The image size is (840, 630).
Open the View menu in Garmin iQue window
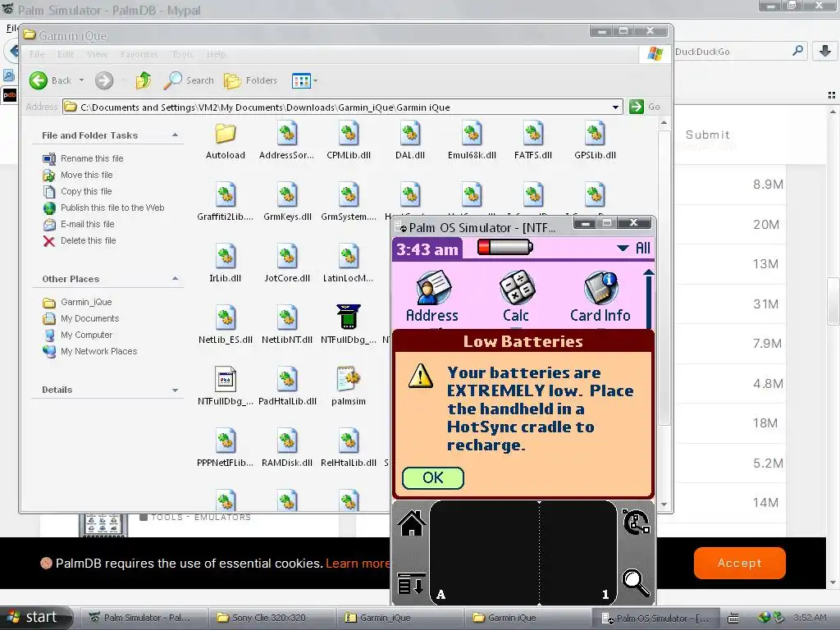pyautogui.click(x=97, y=55)
